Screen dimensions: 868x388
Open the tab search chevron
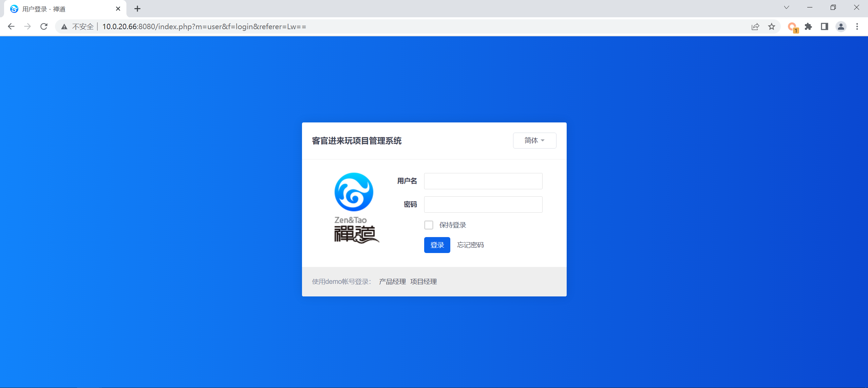coord(787,7)
